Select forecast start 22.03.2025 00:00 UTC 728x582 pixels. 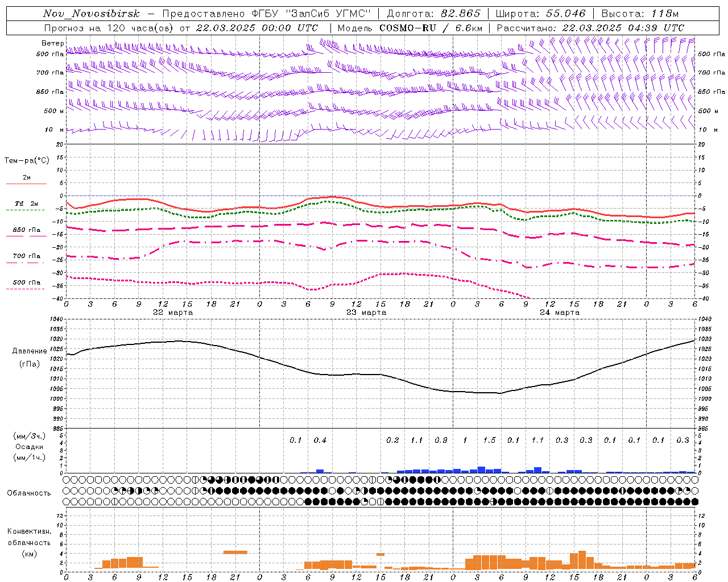tap(257, 28)
